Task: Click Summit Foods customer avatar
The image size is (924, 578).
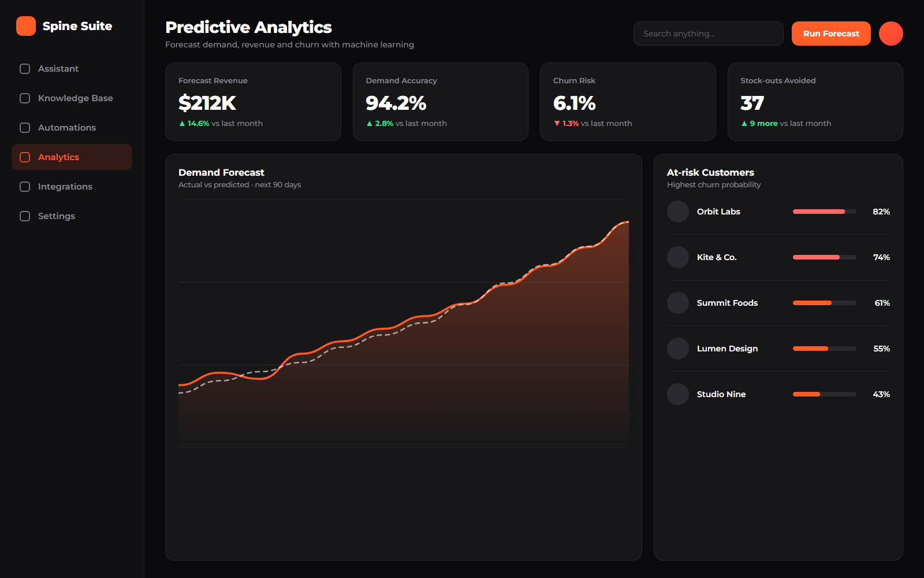Action: pyautogui.click(x=678, y=303)
